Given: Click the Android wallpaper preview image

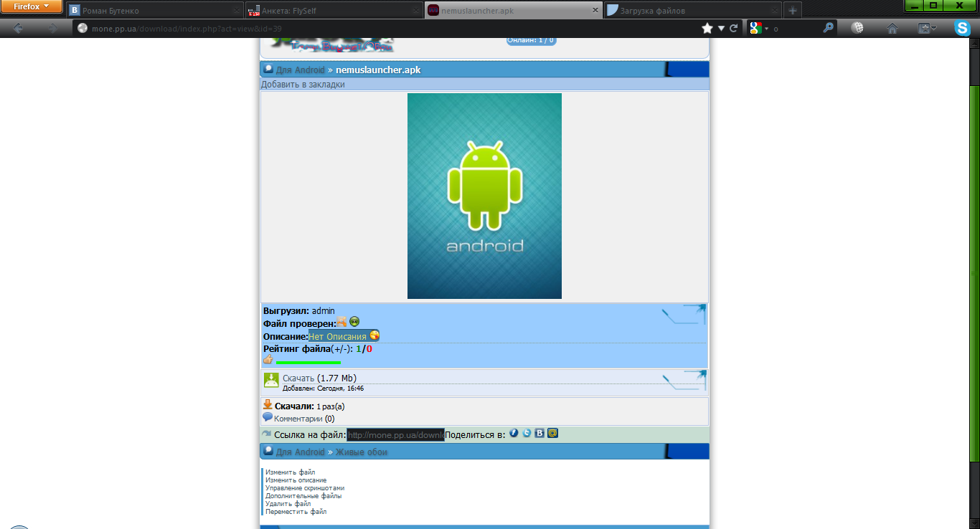Looking at the screenshot, I should click(484, 196).
